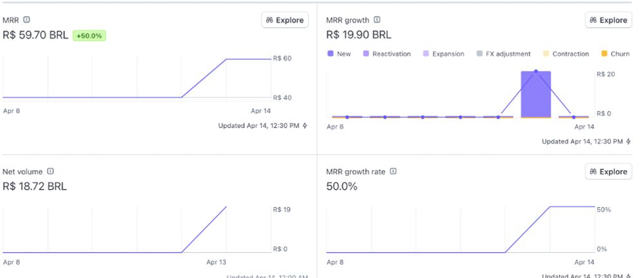Open Explore for the MRR growth chart
This screenshot has width=644, height=278.
point(609,20)
